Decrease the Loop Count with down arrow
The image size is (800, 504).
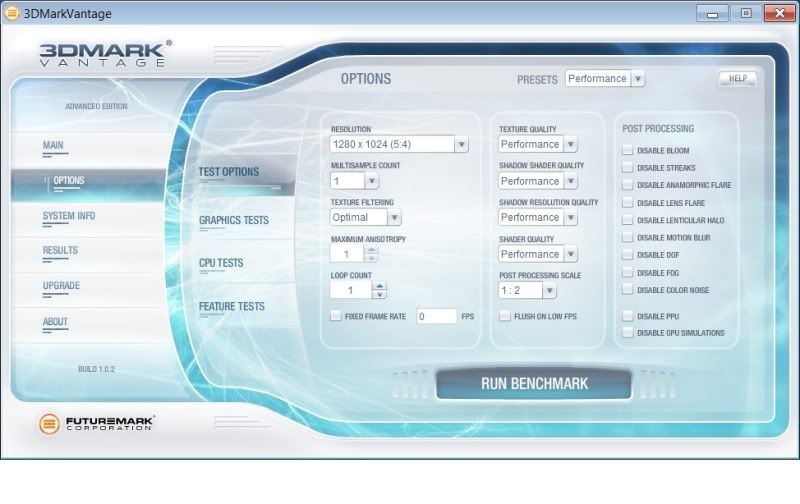point(379,295)
